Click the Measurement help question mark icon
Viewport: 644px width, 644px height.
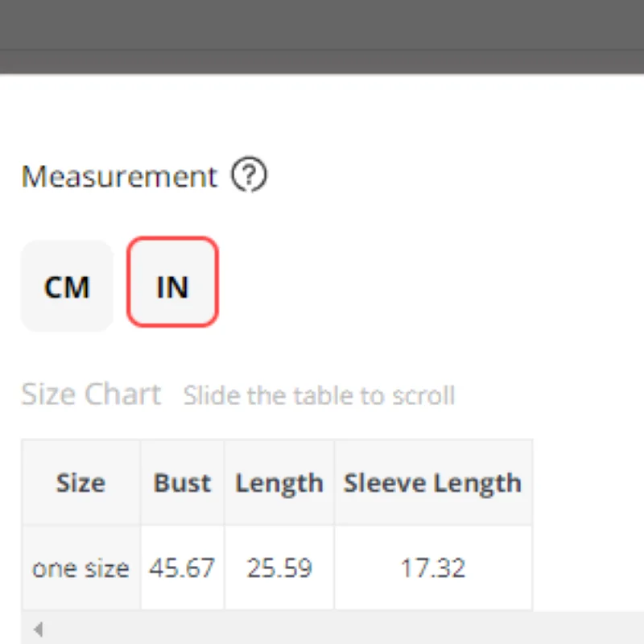coord(249,175)
